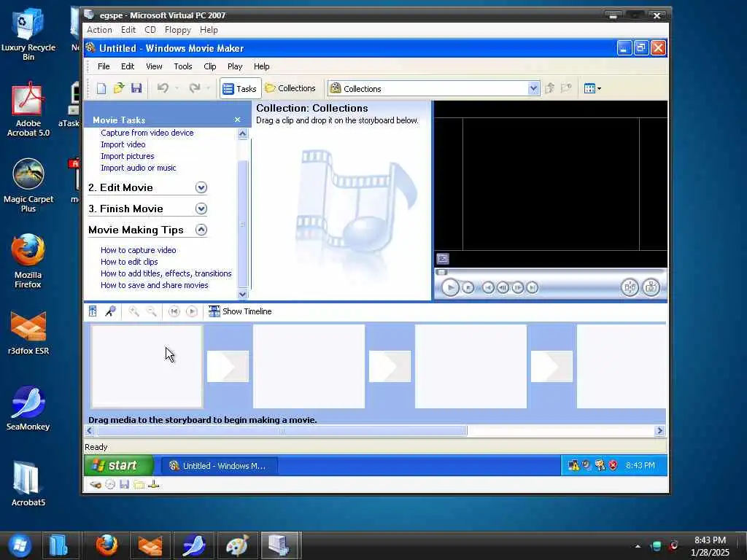
Task: Open the Virtual PC Action menu
Action: pos(99,30)
